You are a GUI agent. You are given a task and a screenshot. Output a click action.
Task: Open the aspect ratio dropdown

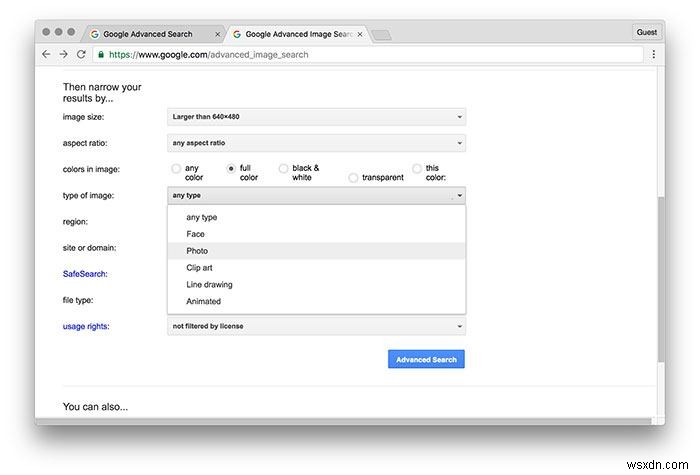tap(317, 143)
